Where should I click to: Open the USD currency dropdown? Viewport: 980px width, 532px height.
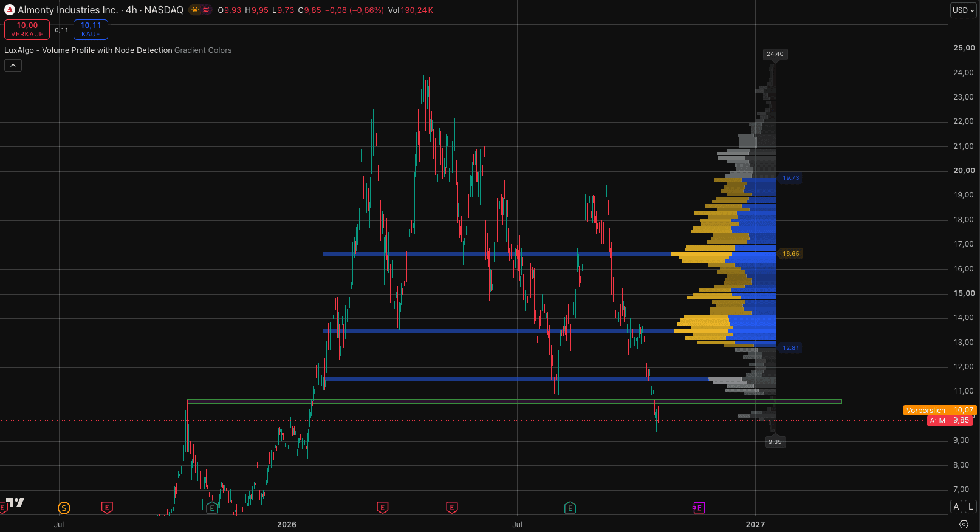pos(963,10)
